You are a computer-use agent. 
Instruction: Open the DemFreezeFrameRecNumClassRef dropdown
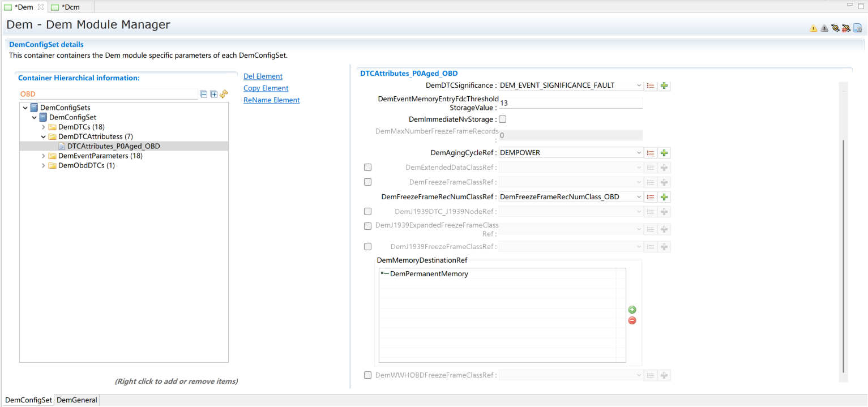[639, 197]
